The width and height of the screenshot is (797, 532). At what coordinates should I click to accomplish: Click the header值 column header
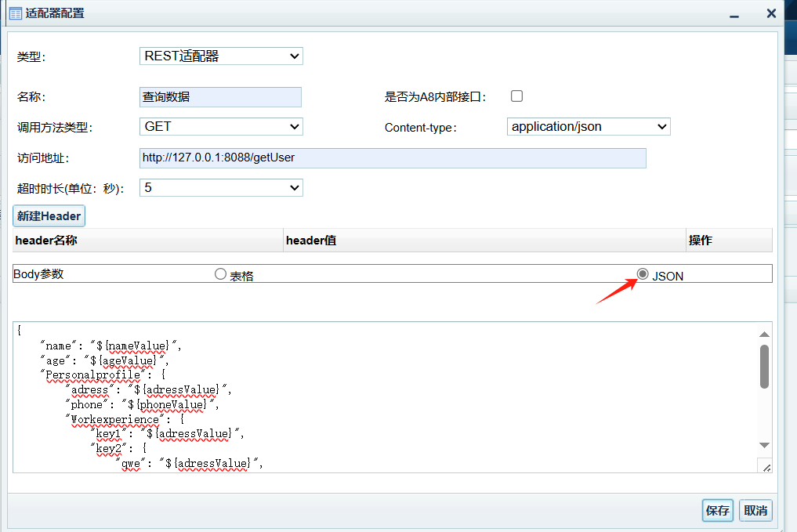tap(484, 241)
